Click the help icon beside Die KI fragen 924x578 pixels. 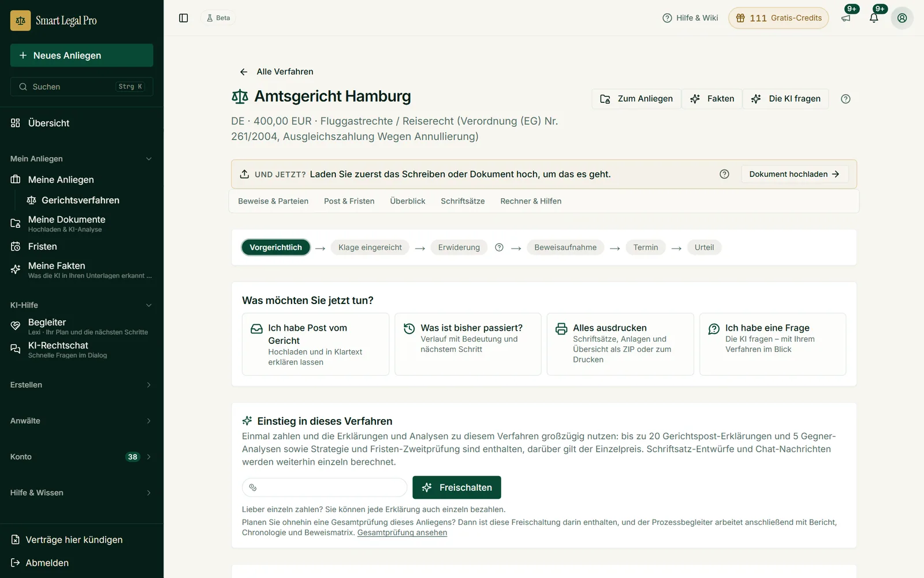[x=845, y=99]
